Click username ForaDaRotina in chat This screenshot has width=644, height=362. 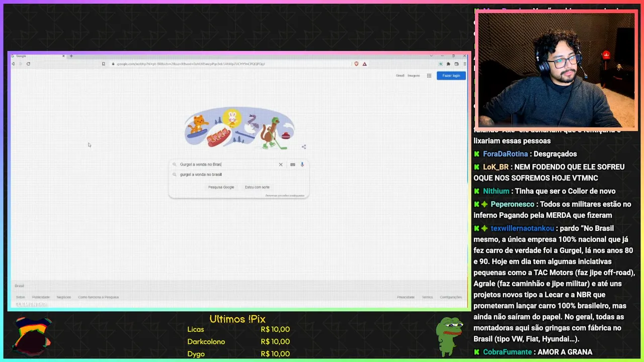tap(505, 154)
